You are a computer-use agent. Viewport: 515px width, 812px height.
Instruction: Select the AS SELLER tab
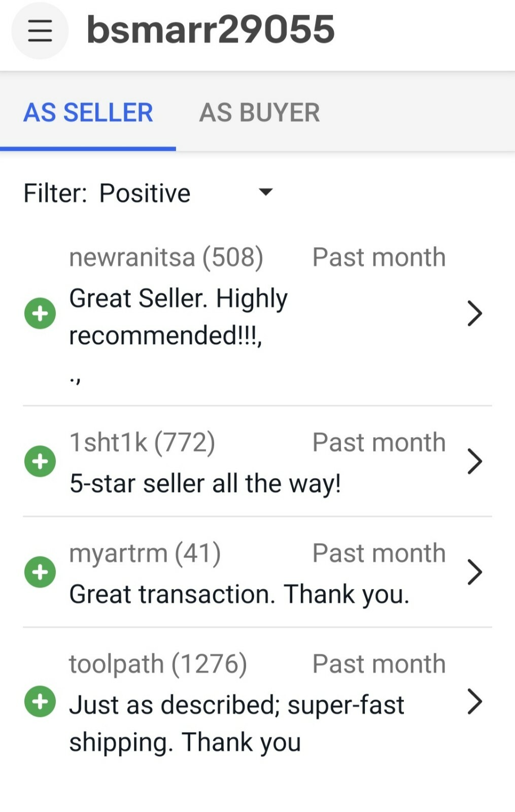point(88,112)
